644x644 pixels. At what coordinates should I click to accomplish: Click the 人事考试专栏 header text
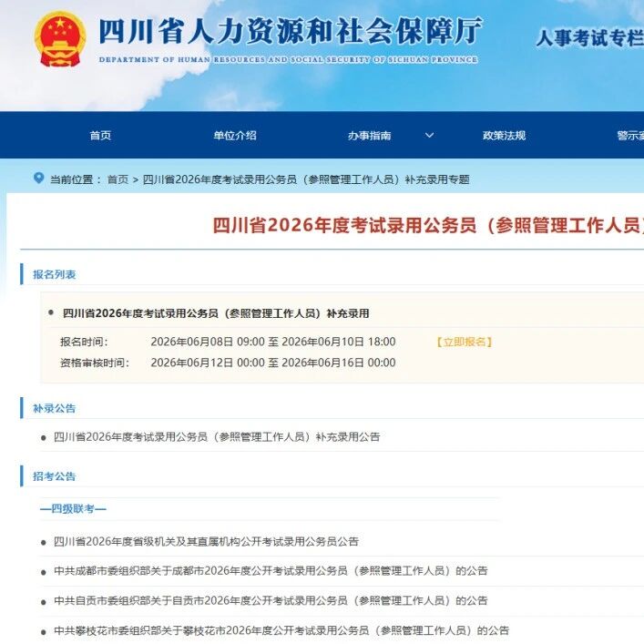(x=589, y=38)
